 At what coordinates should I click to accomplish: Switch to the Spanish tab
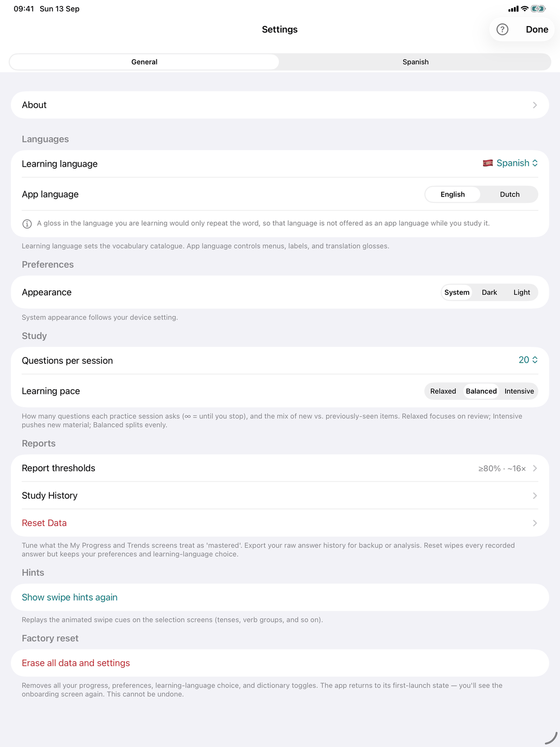416,62
